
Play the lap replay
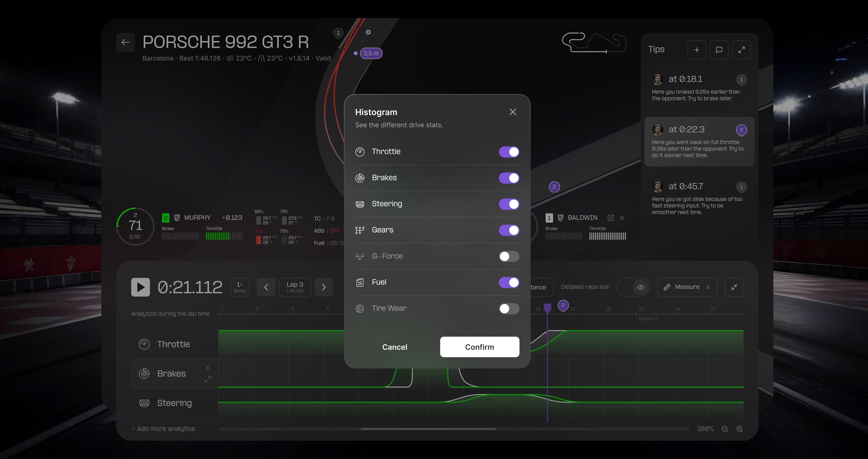click(141, 287)
